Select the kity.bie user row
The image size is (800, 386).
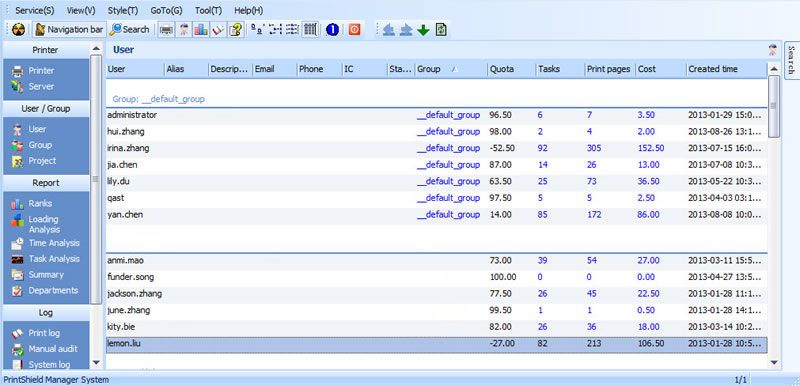pos(436,327)
